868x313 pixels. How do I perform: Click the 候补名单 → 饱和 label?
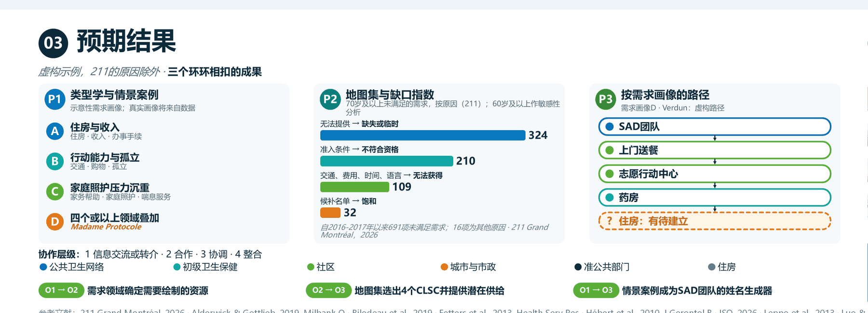pos(348,201)
